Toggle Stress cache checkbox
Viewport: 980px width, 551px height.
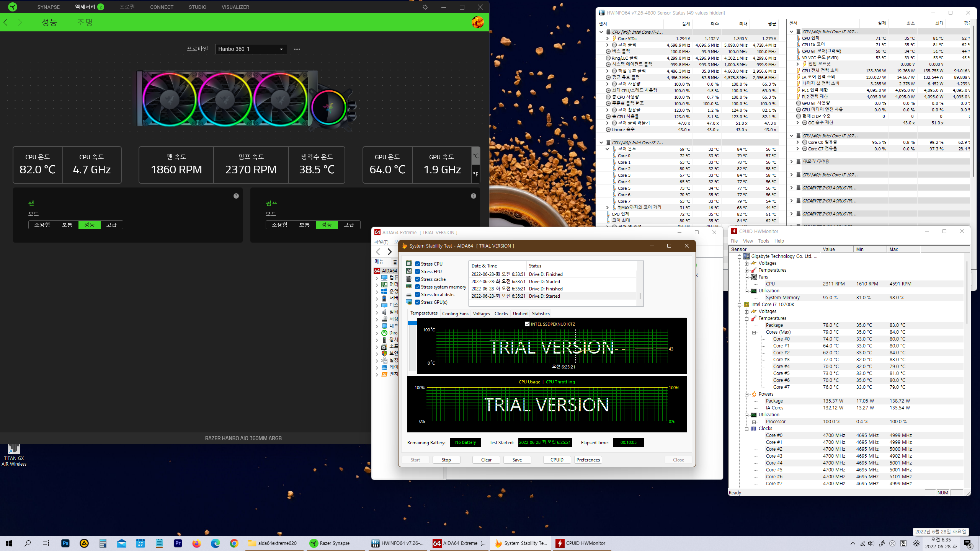418,279
